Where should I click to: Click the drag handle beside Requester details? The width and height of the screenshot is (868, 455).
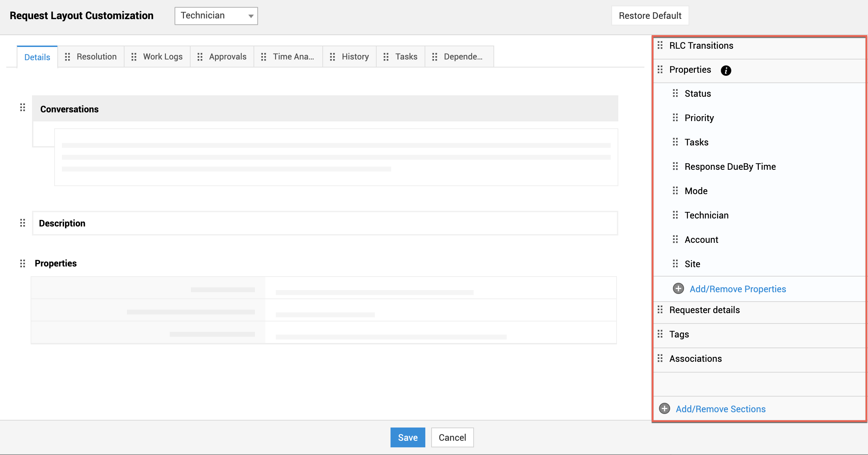coord(660,310)
